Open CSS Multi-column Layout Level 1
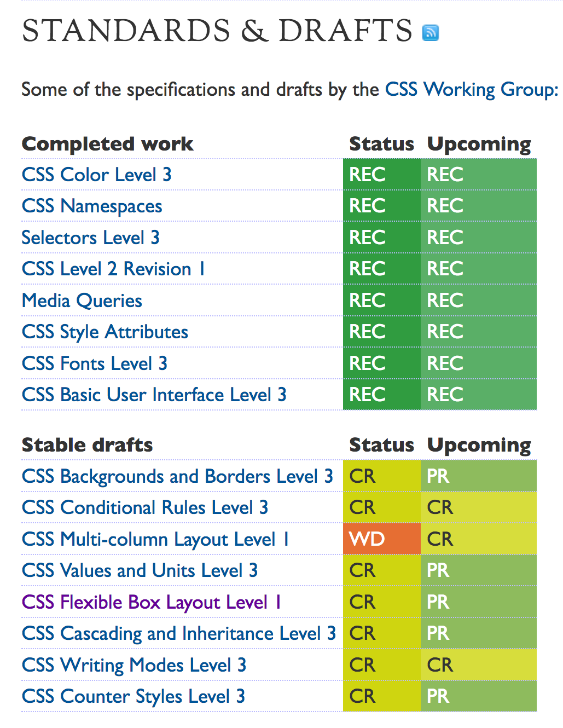Screen dimensions: 563x728 (155, 540)
